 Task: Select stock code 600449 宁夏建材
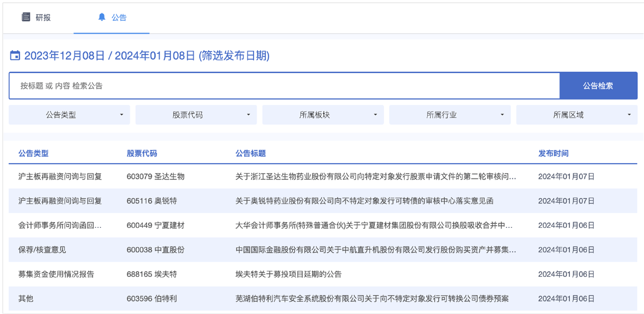click(x=156, y=225)
